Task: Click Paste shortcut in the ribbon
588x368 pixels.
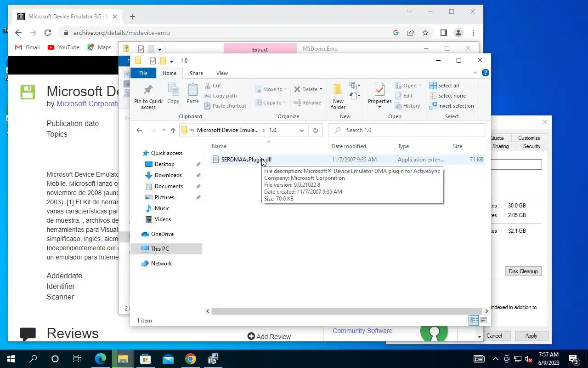Action: pyautogui.click(x=225, y=106)
